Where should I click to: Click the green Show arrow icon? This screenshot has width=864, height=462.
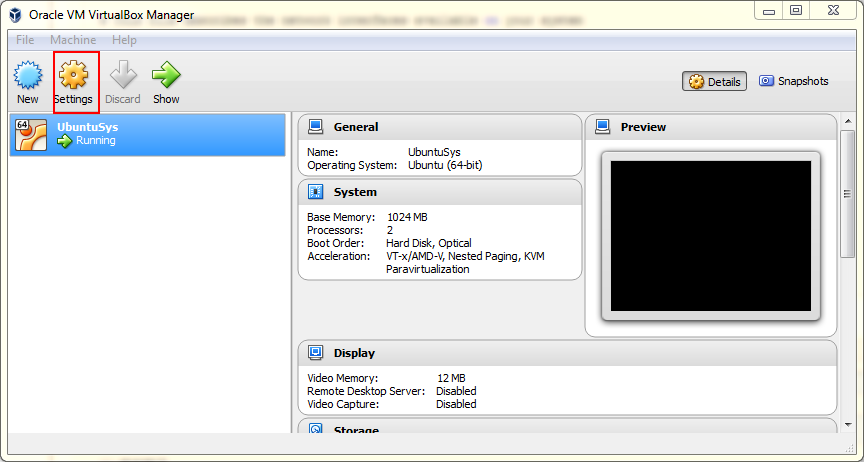(x=166, y=76)
